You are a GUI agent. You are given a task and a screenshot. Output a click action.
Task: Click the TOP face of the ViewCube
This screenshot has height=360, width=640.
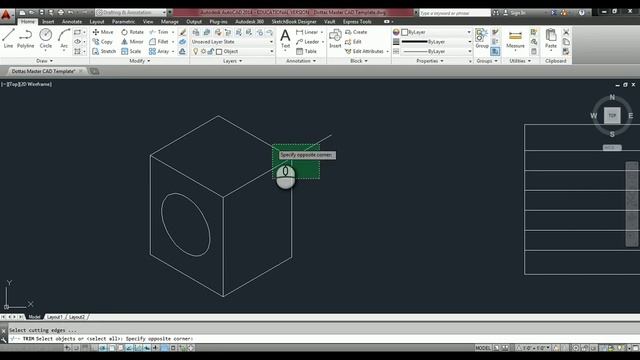coord(612,116)
